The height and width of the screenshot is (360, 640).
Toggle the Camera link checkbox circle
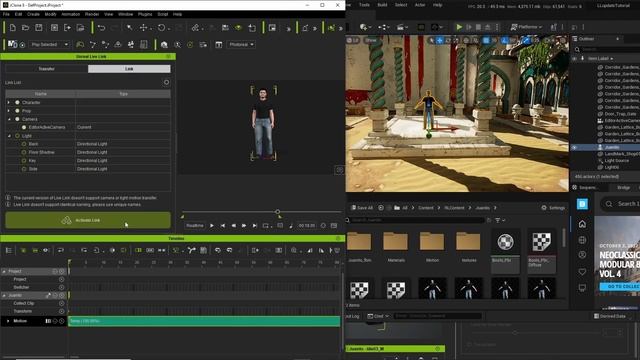pos(17,119)
